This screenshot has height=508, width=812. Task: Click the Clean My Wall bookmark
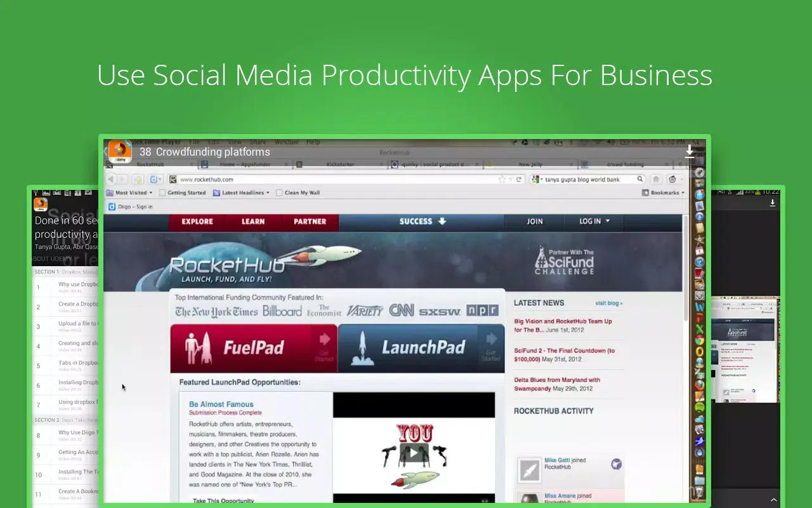pos(297,192)
